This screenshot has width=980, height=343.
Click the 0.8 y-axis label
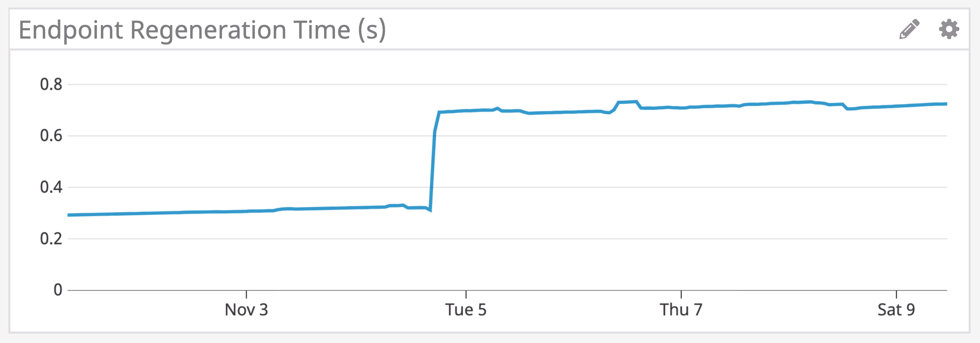[52, 84]
